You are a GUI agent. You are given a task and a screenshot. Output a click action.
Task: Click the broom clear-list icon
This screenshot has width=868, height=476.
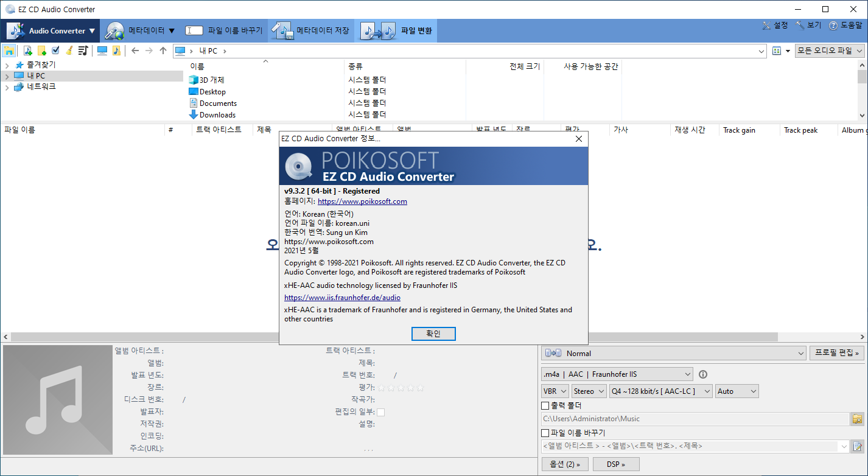point(69,51)
